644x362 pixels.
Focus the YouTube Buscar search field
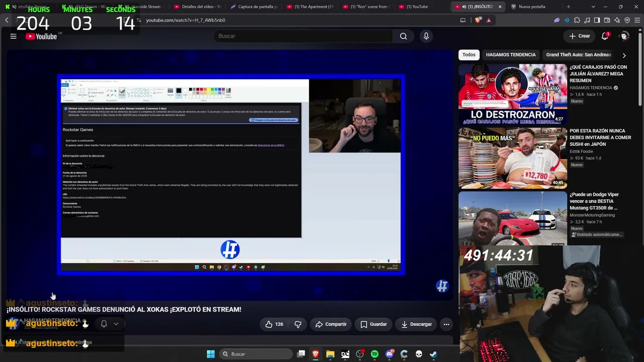[x=303, y=36]
